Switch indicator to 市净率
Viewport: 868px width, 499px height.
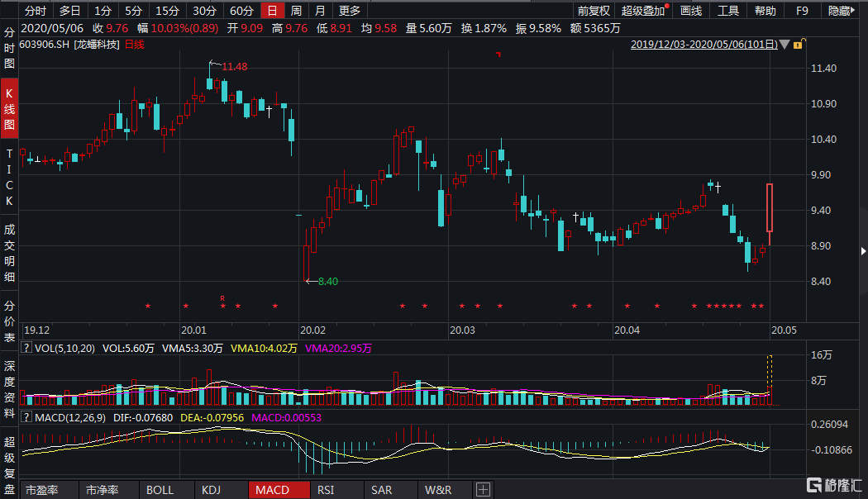click(103, 490)
